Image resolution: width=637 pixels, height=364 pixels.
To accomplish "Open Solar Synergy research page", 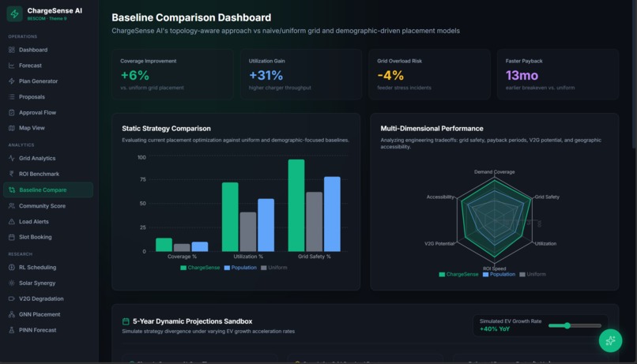I will tap(48, 283).
